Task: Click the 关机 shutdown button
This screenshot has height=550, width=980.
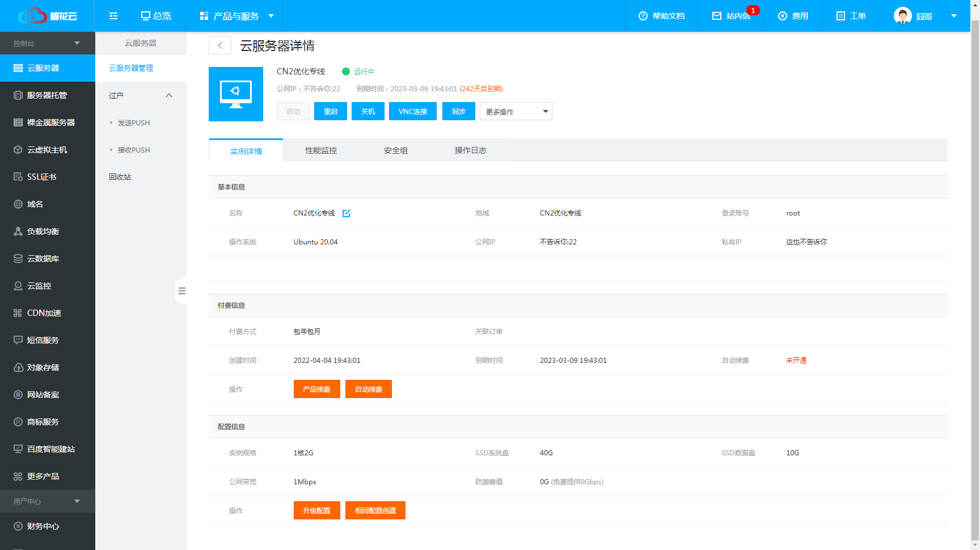Action: coord(368,111)
